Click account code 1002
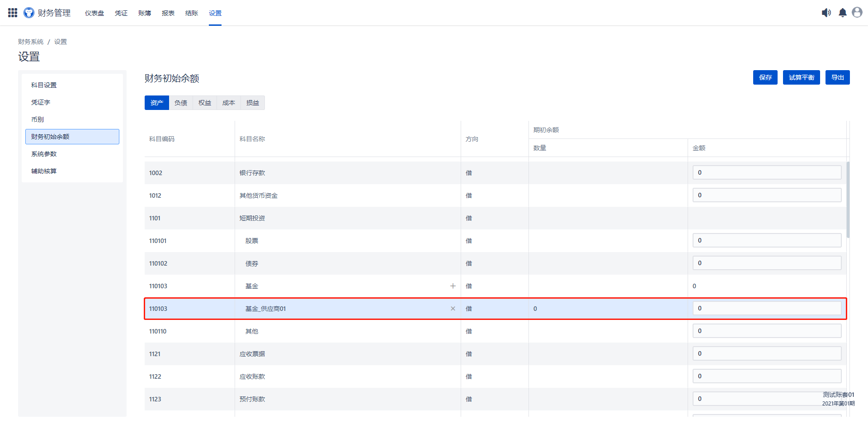Image resolution: width=868 pixels, height=424 pixels. (x=156, y=173)
